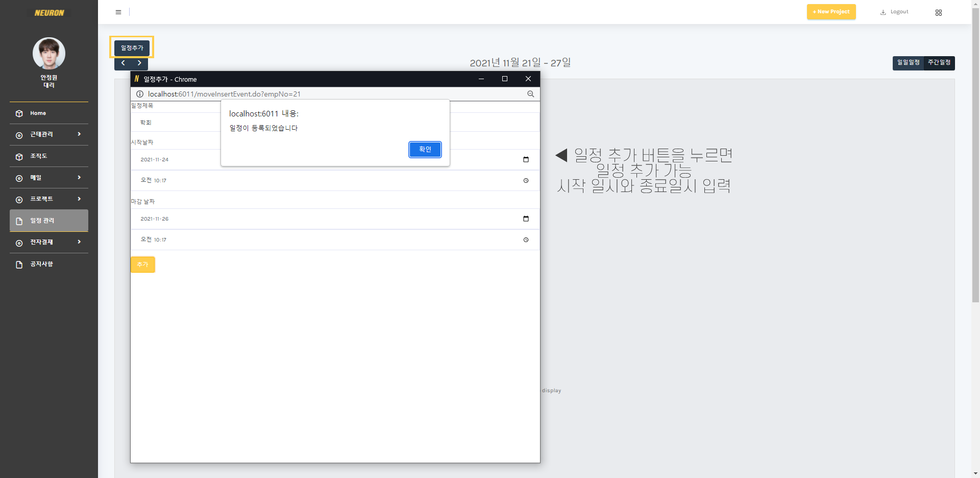Switch to 일일일정 view
This screenshot has height=478, width=980.
click(x=908, y=63)
